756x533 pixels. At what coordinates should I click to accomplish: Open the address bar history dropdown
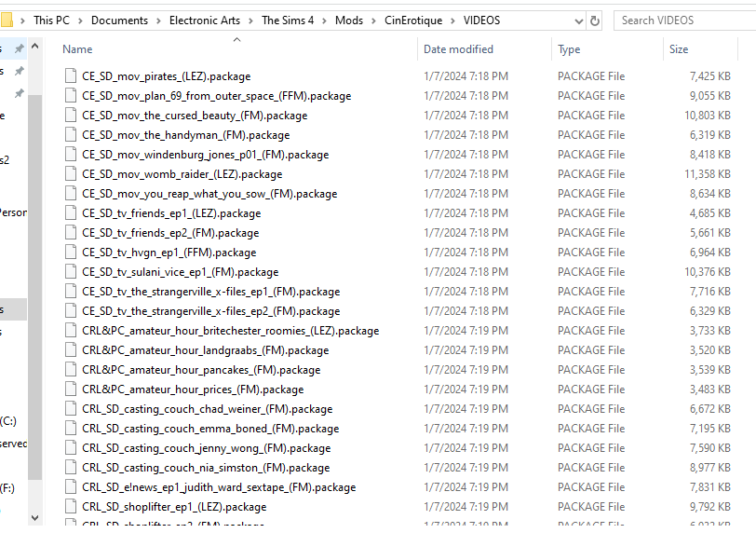[x=578, y=20]
